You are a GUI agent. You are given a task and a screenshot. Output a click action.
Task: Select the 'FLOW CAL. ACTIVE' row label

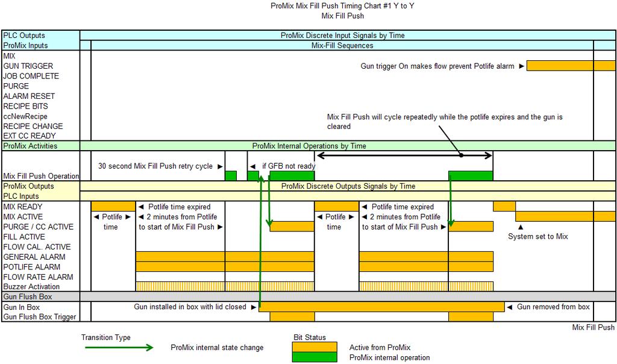coord(37,246)
